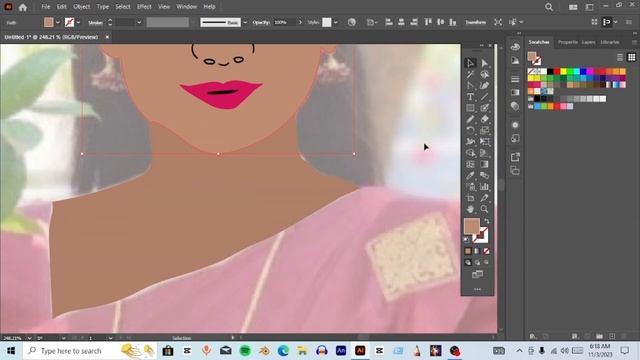Set paint mode to Gradient

pyautogui.click(x=477, y=251)
